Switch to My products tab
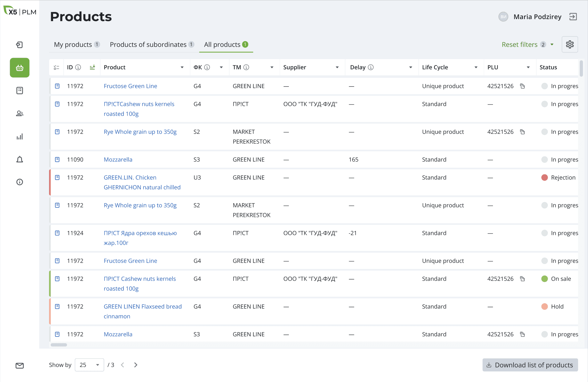Viewport: 588px width, 382px height. coord(73,45)
